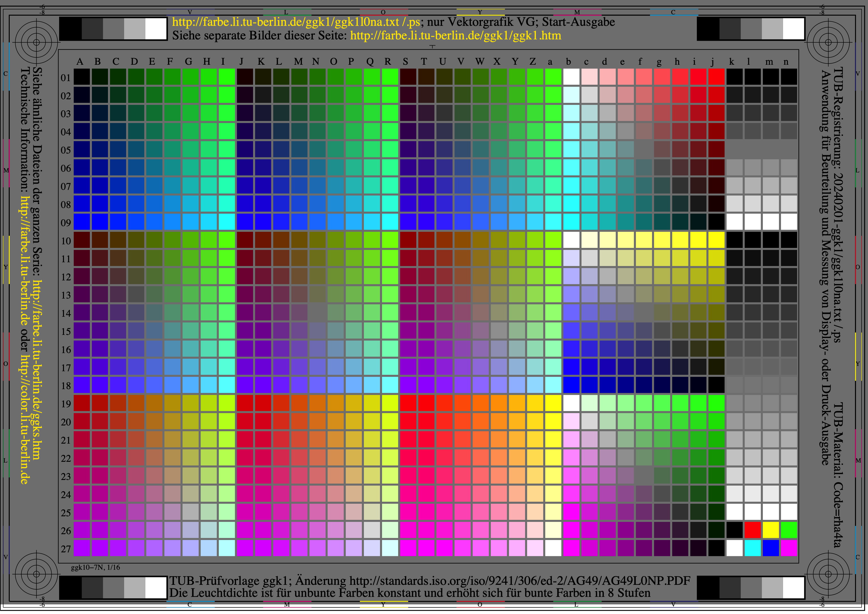
Task: Select white swatch in row 27 column k
Action: [x=734, y=548]
